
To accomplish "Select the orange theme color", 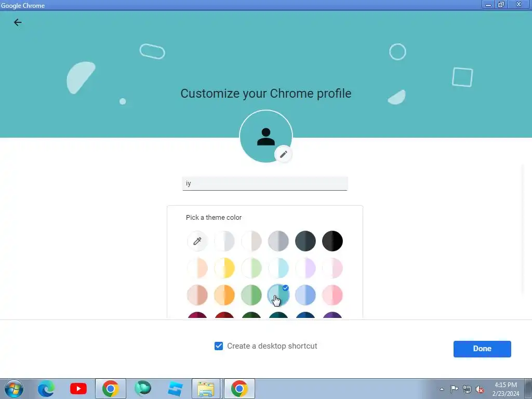I will point(224,295).
